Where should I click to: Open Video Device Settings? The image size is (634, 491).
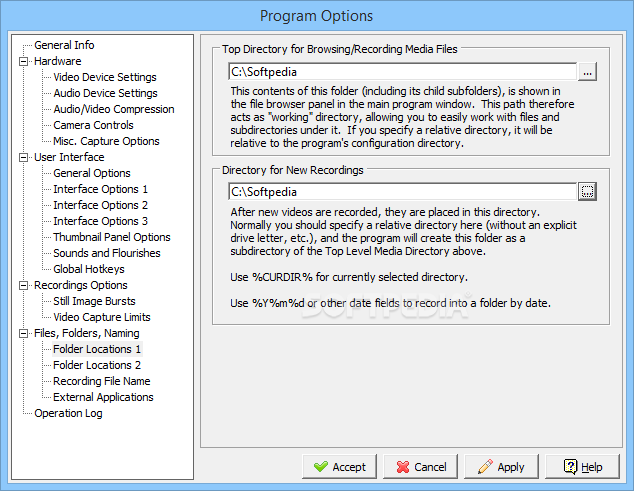coord(105,77)
